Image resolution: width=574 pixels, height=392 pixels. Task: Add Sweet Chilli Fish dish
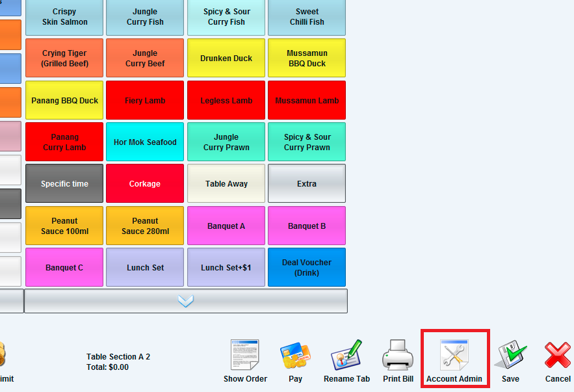coord(307,17)
